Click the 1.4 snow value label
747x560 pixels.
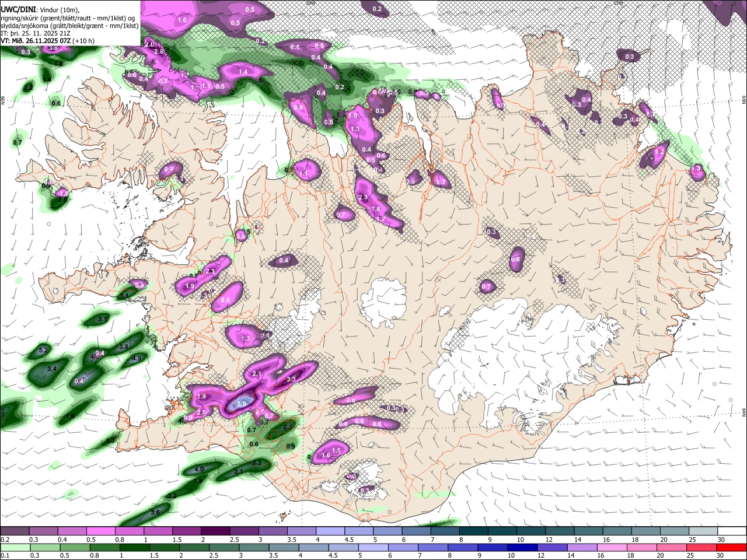click(x=243, y=72)
